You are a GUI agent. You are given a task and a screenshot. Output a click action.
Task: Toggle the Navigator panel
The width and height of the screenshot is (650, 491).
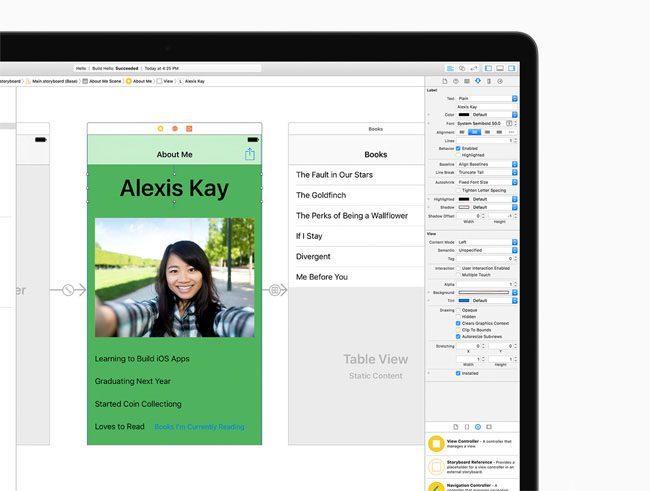click(488, 68)
